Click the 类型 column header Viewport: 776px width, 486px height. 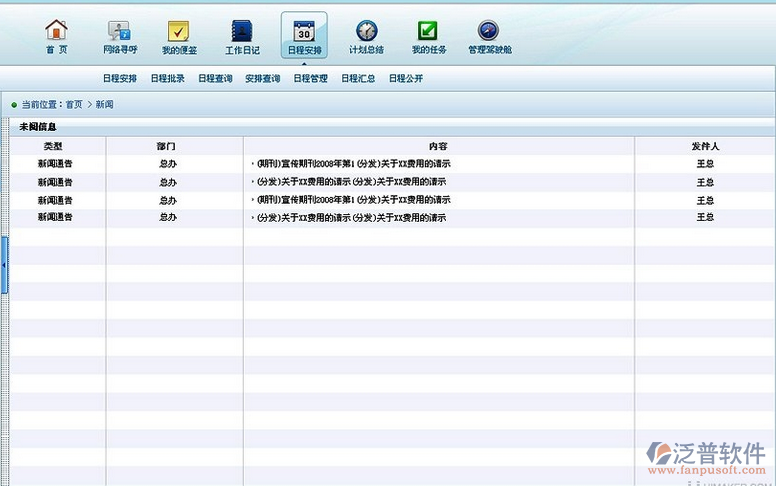tap(53, 146)
